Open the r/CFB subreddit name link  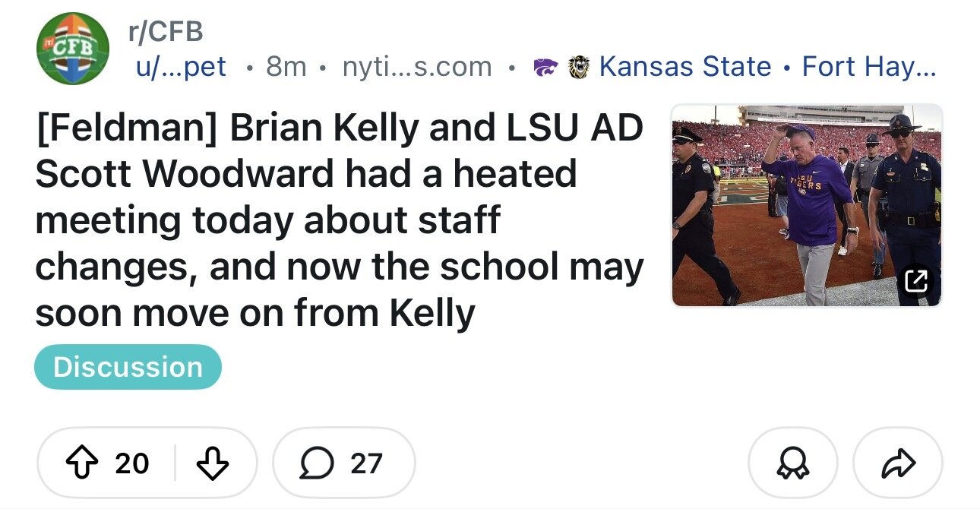coord(165,31)
